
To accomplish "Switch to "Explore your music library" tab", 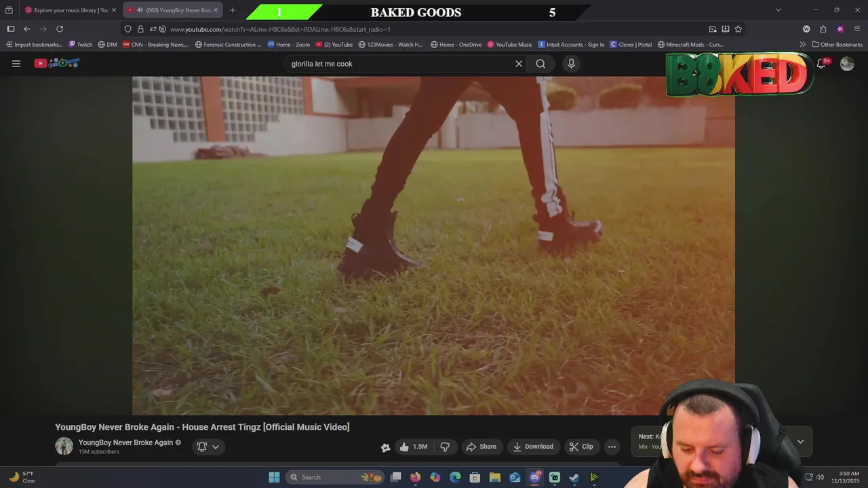I will click(71, 10).
